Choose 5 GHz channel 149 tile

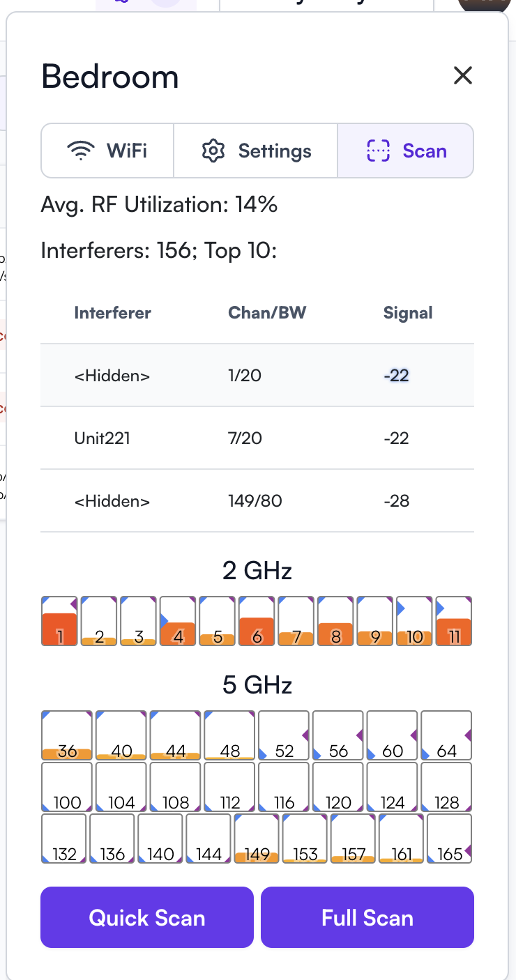[257, 839]
